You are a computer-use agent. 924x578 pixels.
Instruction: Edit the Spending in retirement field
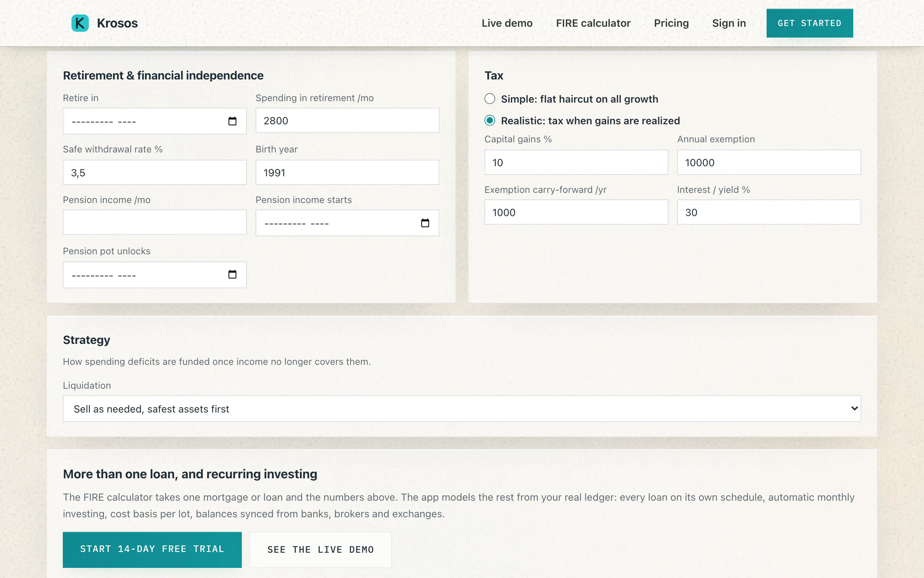coord(348,121)
